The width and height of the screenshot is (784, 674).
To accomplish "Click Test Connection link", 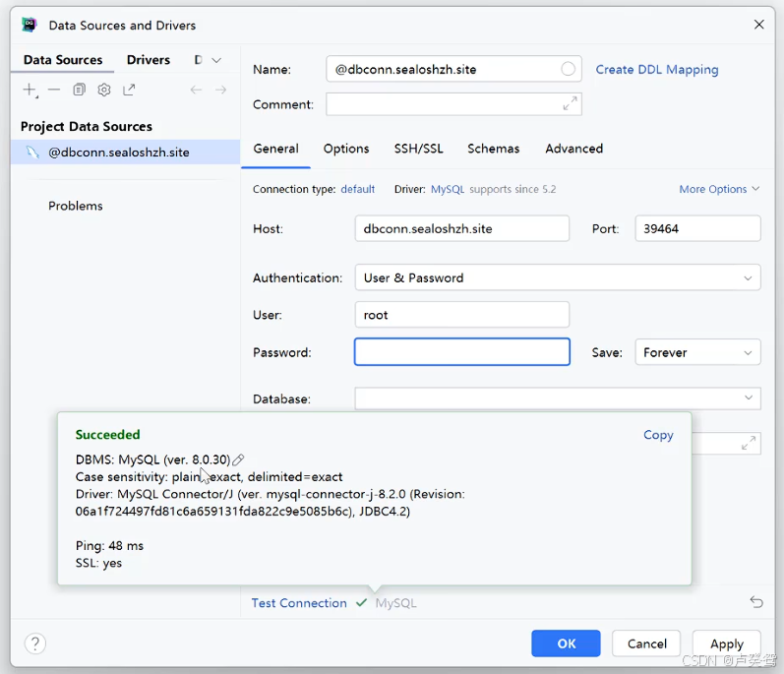I will 299,603.
